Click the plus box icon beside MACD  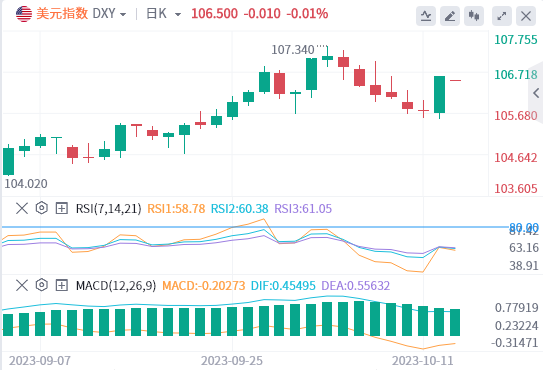(x=62, y=286)
